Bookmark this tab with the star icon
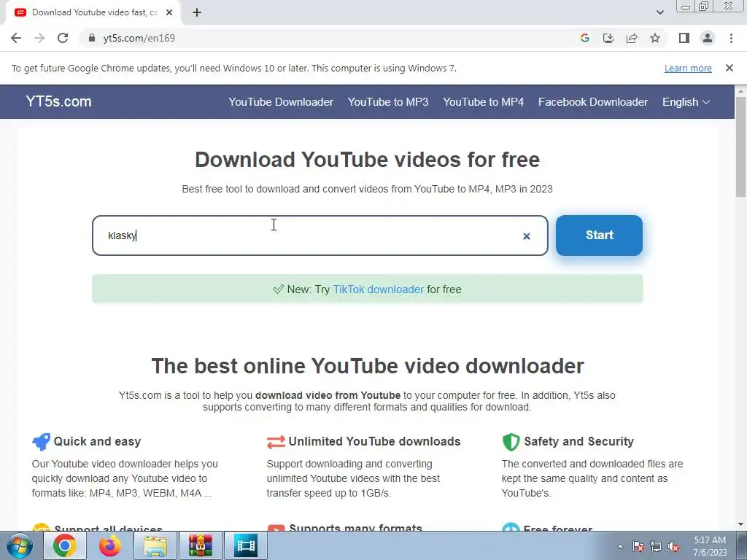 pyautogui.click(x=655, y=38)
